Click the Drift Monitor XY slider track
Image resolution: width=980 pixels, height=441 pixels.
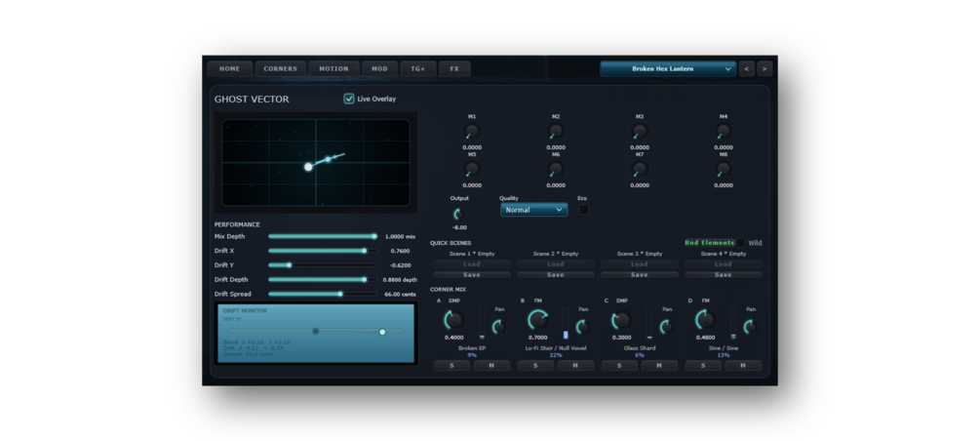coord(316,332)
